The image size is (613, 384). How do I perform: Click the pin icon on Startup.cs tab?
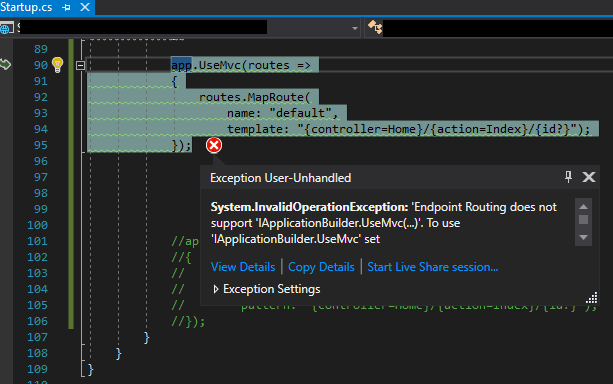coord(66,7)
